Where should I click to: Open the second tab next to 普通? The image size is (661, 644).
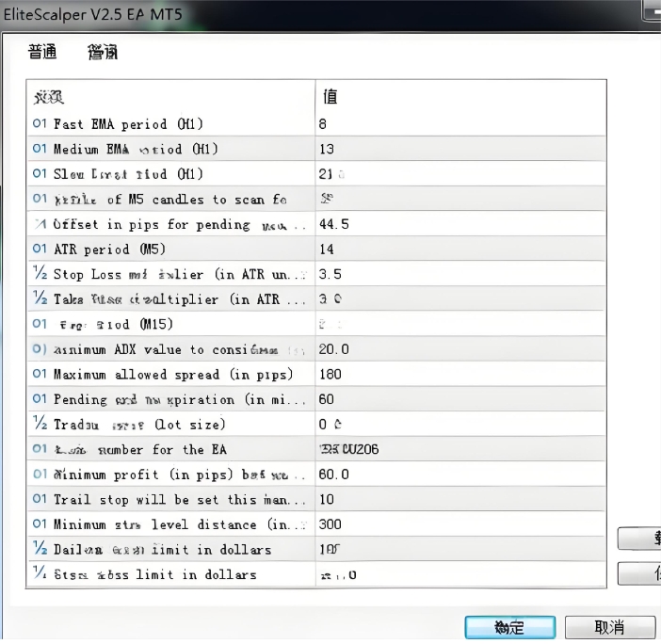coord(103,53)
